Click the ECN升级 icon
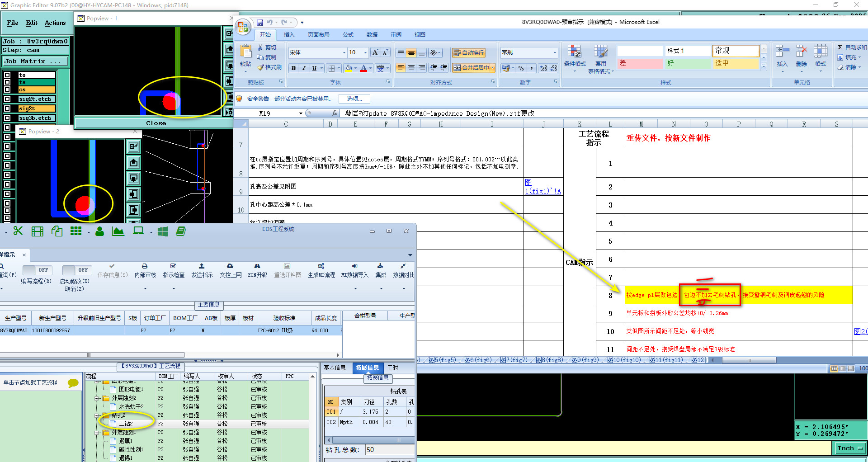 (257, 266)
